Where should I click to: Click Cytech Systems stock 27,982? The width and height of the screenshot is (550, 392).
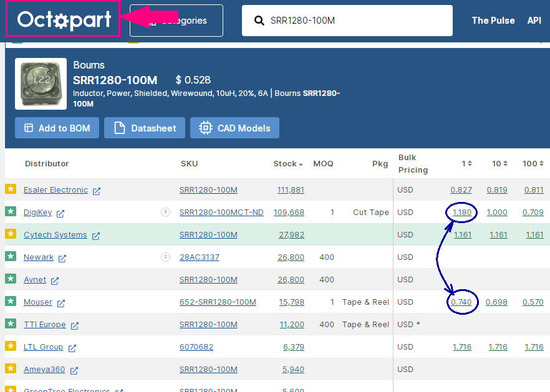(291, 234)
